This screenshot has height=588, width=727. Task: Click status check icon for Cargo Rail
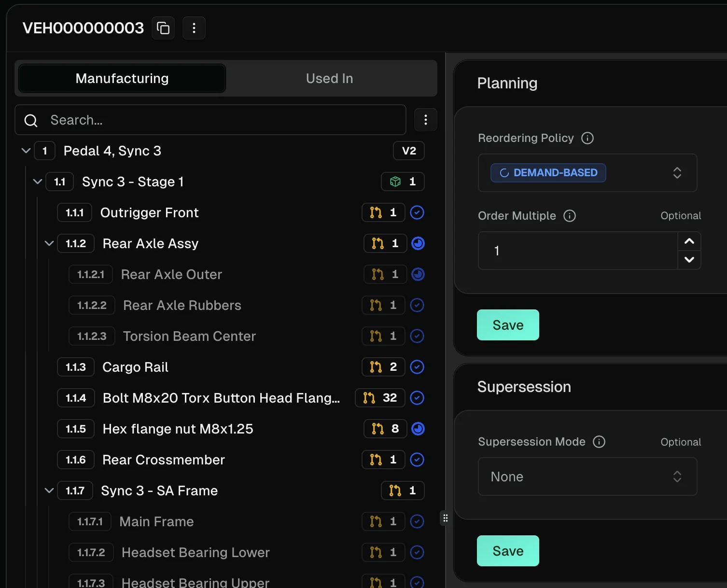tap(417, 367)
